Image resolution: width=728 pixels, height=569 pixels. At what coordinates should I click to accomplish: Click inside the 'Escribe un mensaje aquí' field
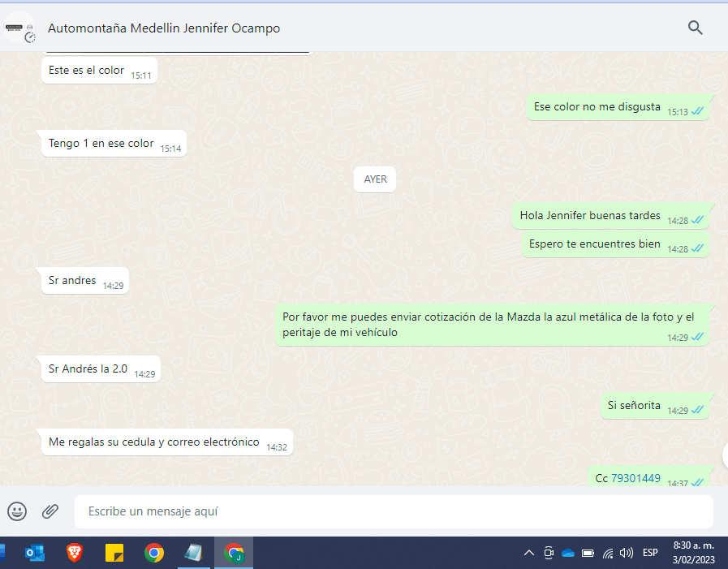(x=394, y=511)
